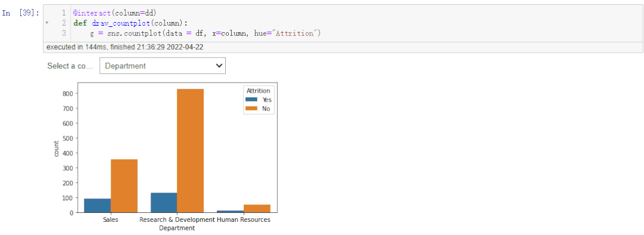
Task: Click the In [39] cell prompt
Action: pyautogui.click(x=20, y=13)
